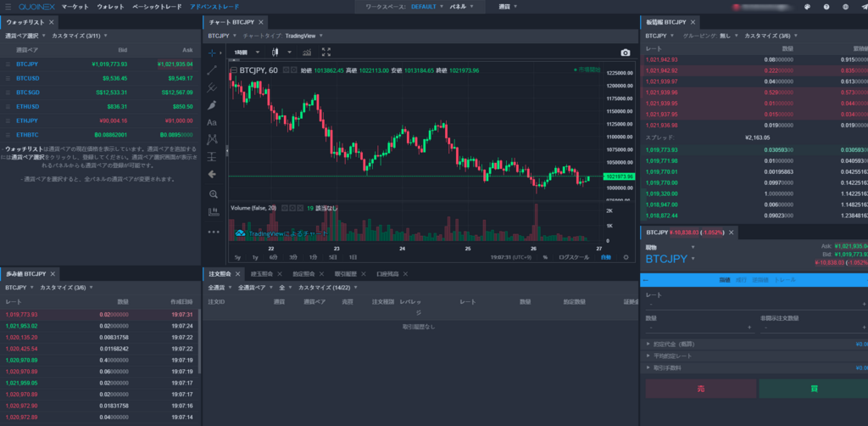The height and width of the screenshot is (426, 868).
Task: Open the workspace DEFAULT dropdown
Action: click(426, 6)
